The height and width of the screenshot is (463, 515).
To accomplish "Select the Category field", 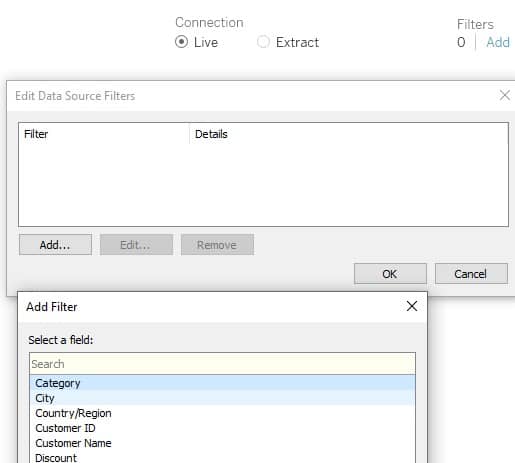I will click(x=222, y=383).
